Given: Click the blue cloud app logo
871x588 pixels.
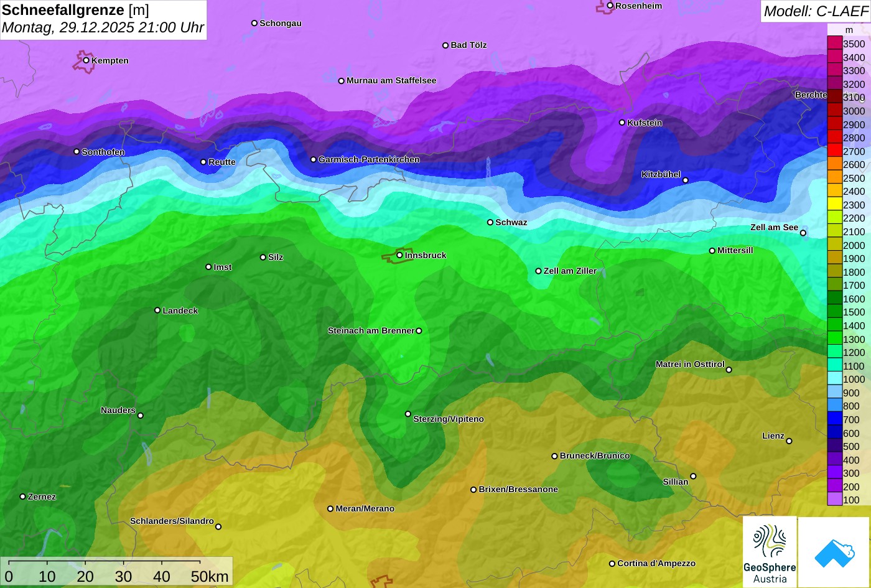Looking at the screenshot, I should point(834,552).
